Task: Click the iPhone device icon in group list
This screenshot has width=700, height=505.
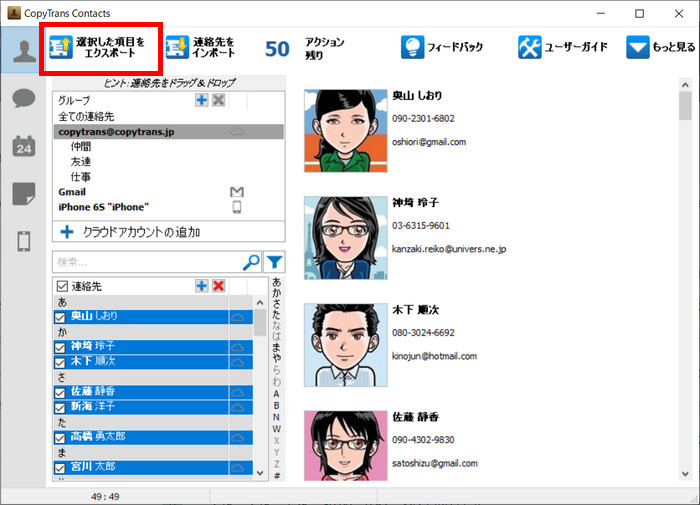Action: pos(237,207)
